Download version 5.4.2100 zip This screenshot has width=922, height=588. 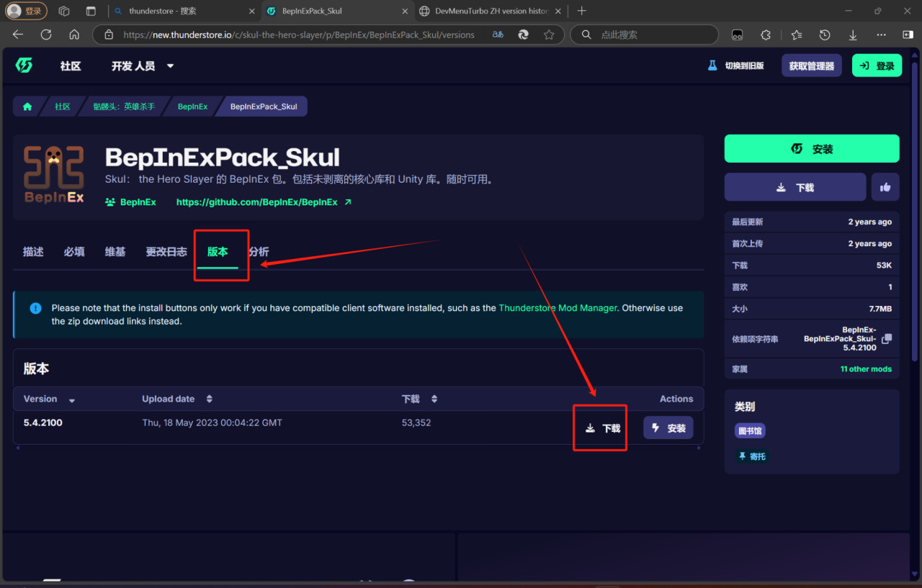pos(602,428)
